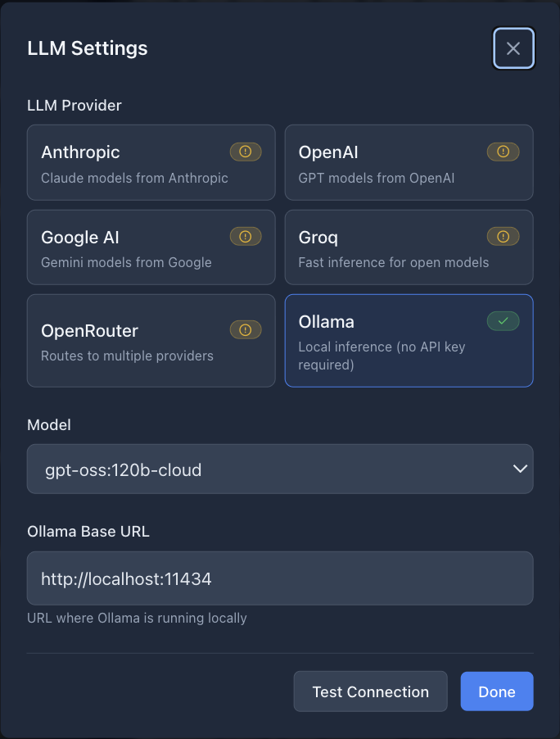Click 'Claude models from Anthropic' description
560x739 pixels.
(x=135, y=178)
